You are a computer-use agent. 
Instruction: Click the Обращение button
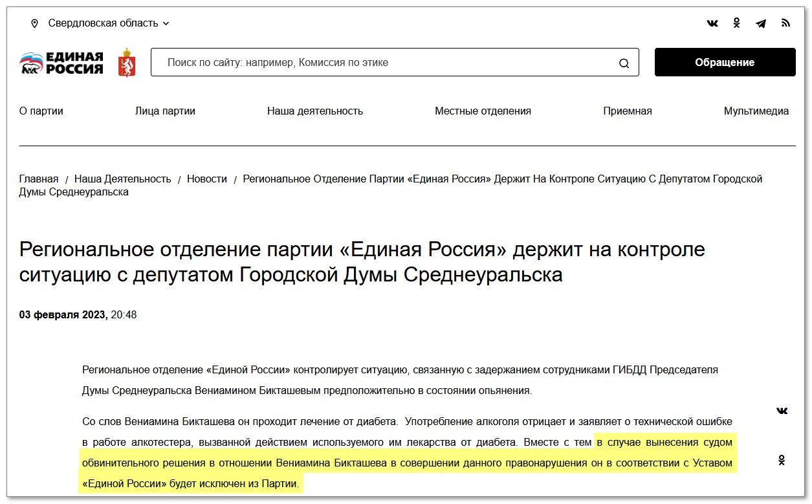point(725,62)
